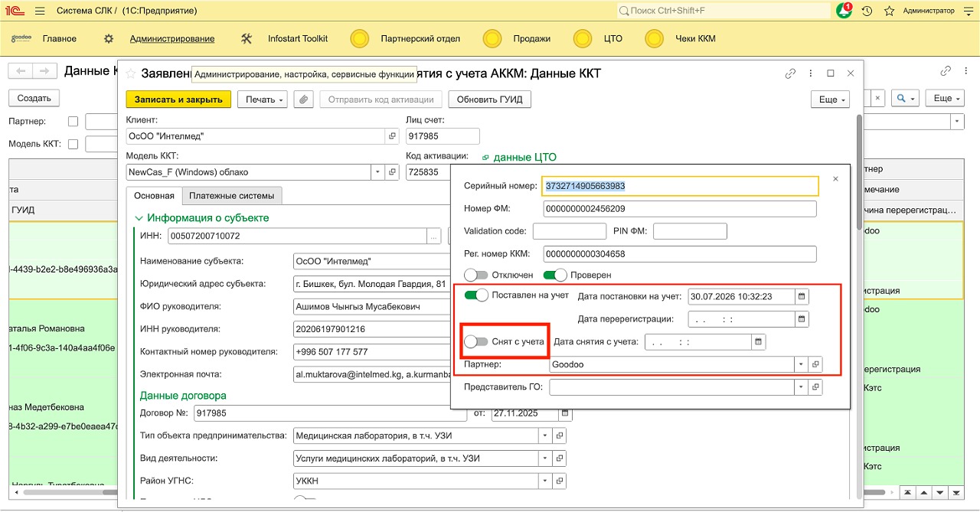This screenshot has height=512, width=980.
Task: Expand Тип объекта предпринимательства dropdown
Action: click(545, 435)
